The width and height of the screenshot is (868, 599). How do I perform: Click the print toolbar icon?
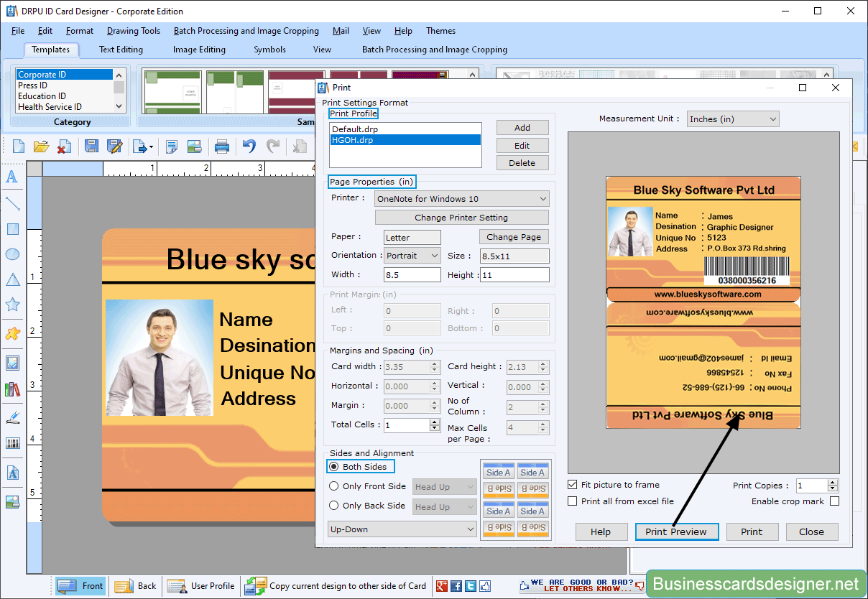[x=222, y=147]
